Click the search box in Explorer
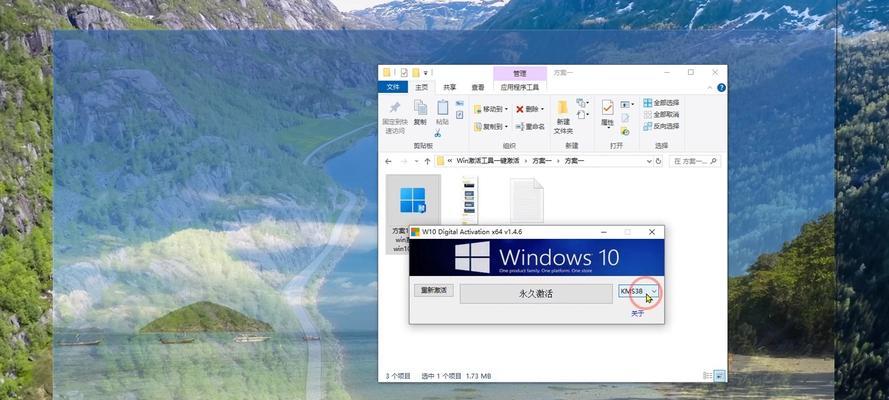 click(695, 161)
